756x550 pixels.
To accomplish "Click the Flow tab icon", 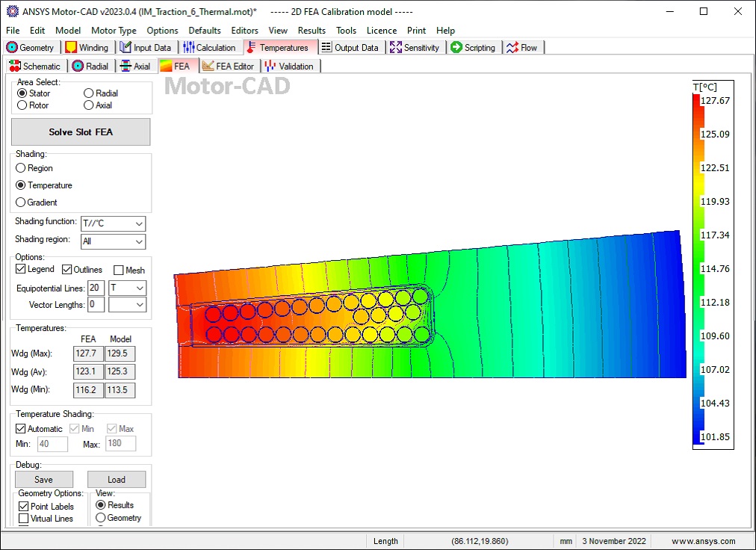I will [512, 47].
